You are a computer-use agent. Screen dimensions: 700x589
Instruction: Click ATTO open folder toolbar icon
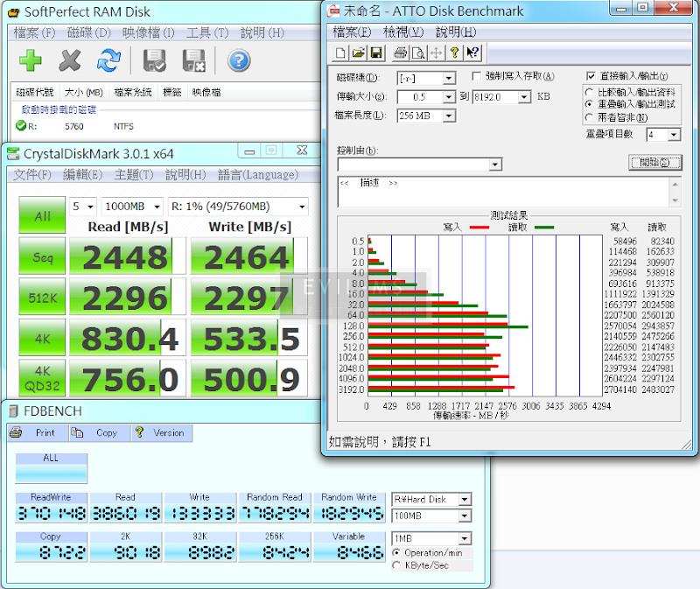click(358, 53)
